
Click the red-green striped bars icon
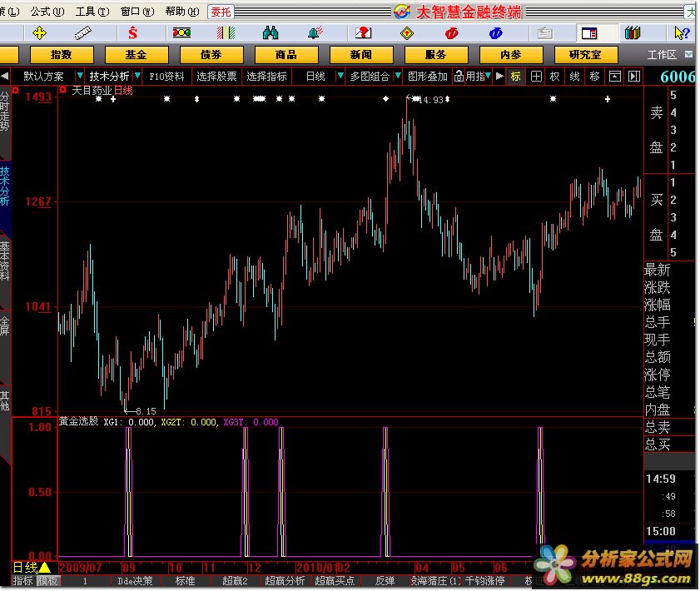click(x=226, y=33)
